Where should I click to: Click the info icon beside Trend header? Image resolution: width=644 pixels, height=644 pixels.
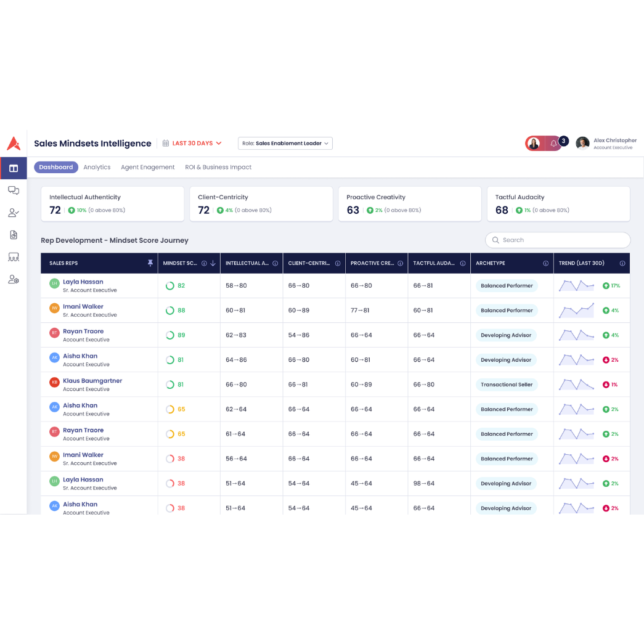pyautogui.click(x=622, y=263)
